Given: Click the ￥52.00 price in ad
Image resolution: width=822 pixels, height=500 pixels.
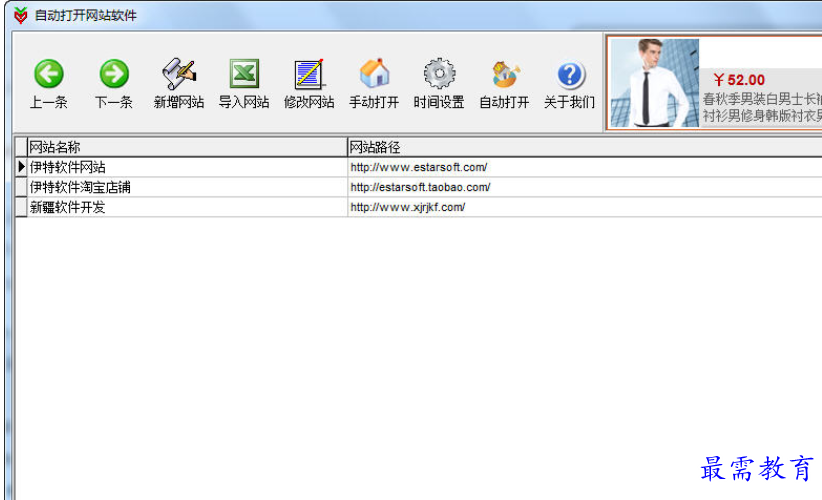Looking at the screenshot, I should coord(739,80).
